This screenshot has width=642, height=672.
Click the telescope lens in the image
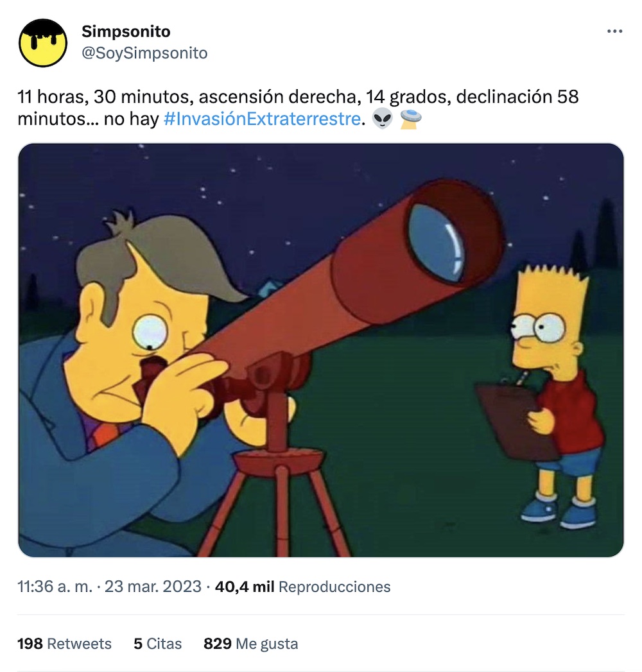coord(437,242)
